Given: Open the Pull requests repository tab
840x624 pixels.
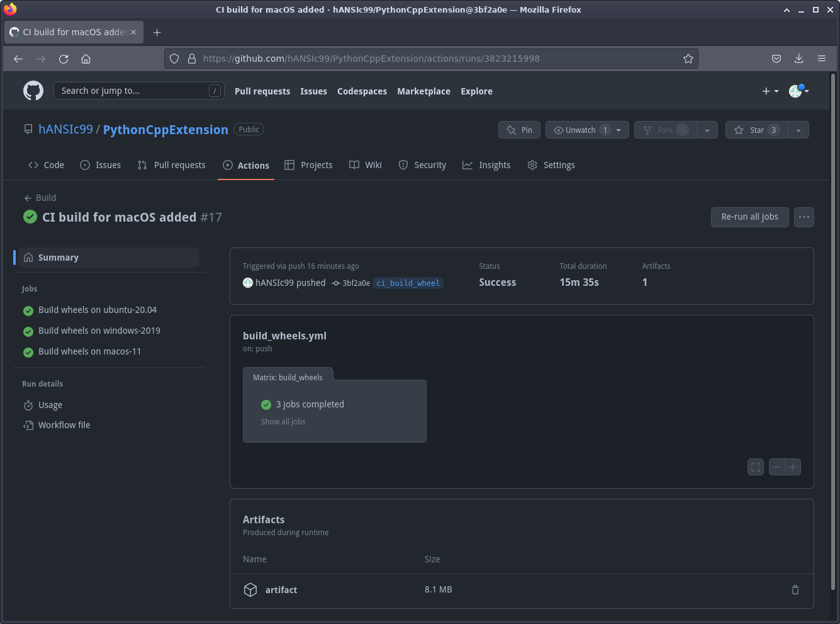Looking at the screenshot, I should (x=172, y=165).
